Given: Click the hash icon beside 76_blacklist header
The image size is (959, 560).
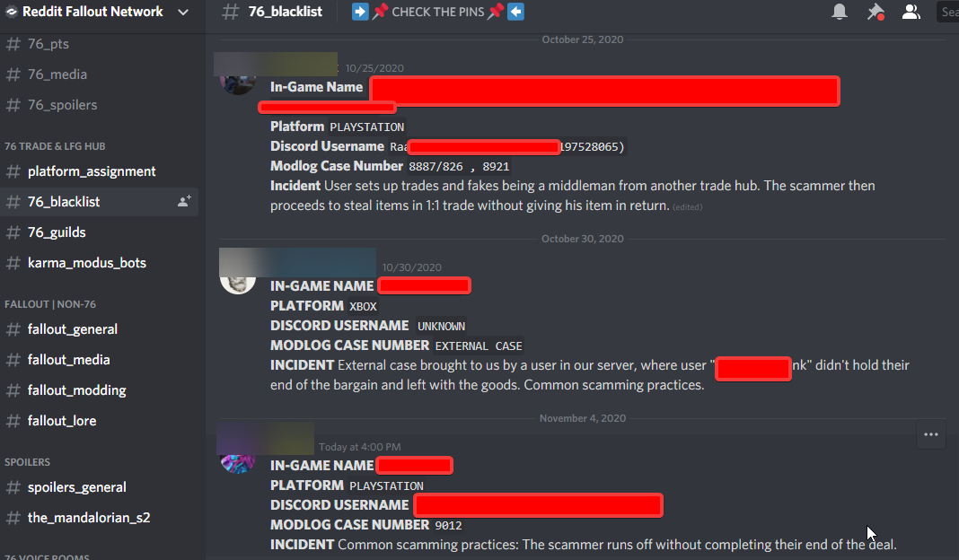Looking at the screenshot, I should [x=231, y=12].
